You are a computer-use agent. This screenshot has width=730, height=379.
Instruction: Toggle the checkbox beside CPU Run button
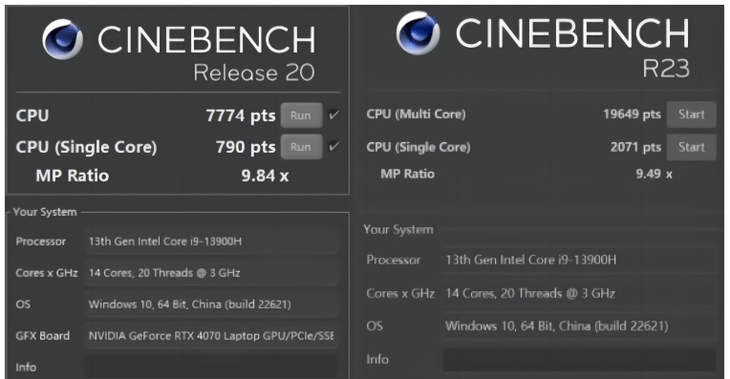pos(334,115)
